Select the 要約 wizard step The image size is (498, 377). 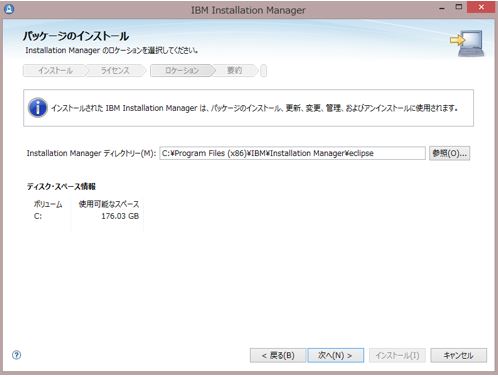[x=234, y=71]
